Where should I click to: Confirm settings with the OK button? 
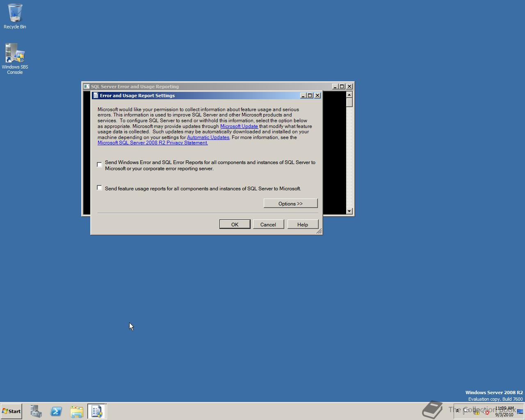(x=235, y=224)
